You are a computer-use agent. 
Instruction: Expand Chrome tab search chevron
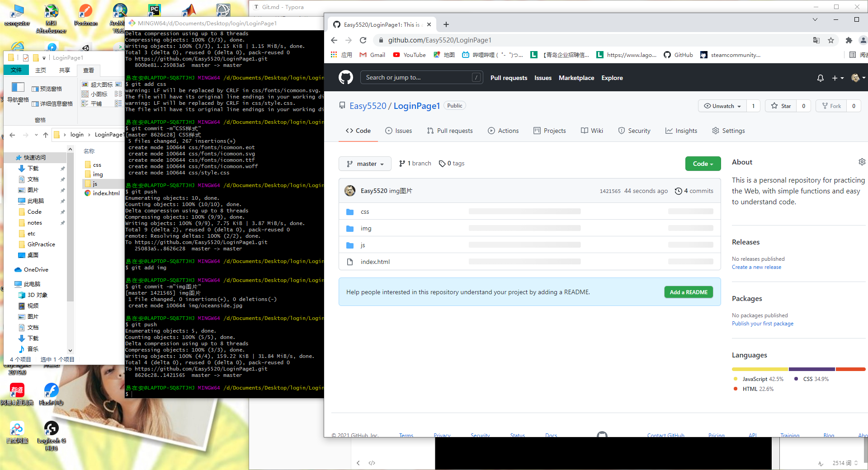tap(815, 19)
